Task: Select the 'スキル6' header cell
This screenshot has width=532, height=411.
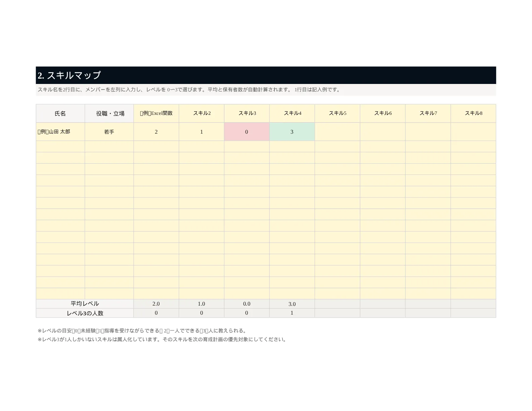Action: point(383,113)
